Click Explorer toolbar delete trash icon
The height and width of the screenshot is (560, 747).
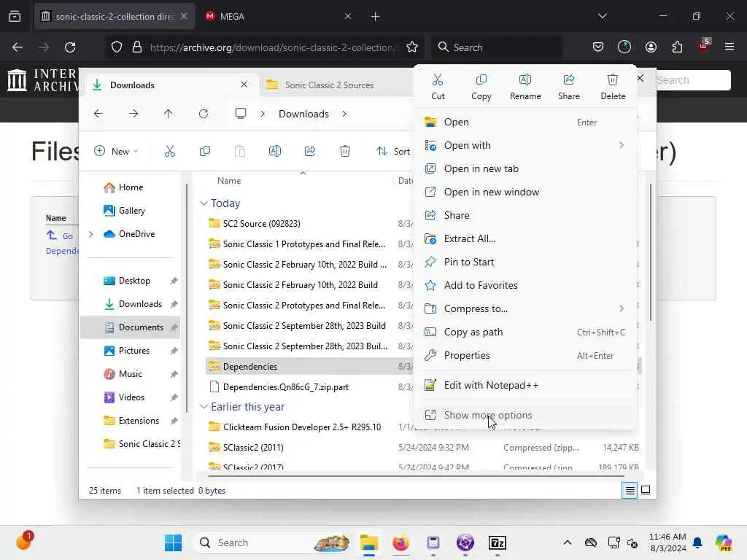tap(345, 152)
